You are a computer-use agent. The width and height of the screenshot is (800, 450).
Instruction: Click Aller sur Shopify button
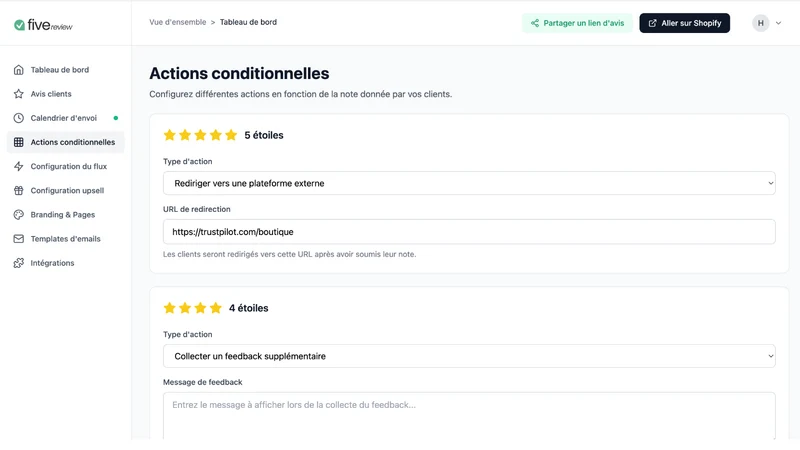click(x=684, y=23)
